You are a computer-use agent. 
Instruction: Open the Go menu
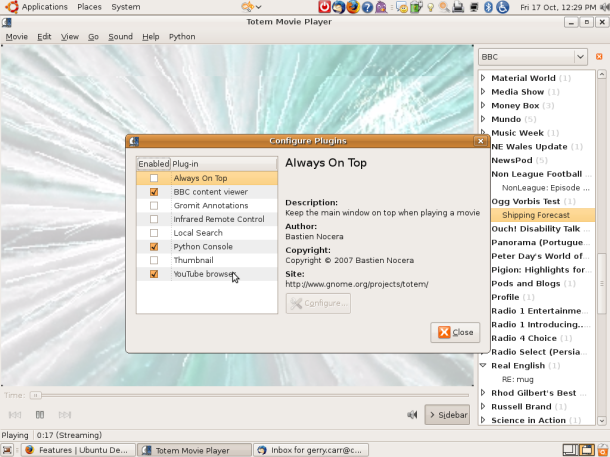tap(93, 37)
